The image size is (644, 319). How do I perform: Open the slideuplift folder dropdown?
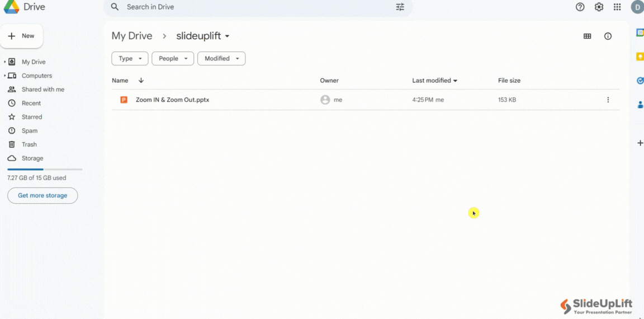(203, 36)
